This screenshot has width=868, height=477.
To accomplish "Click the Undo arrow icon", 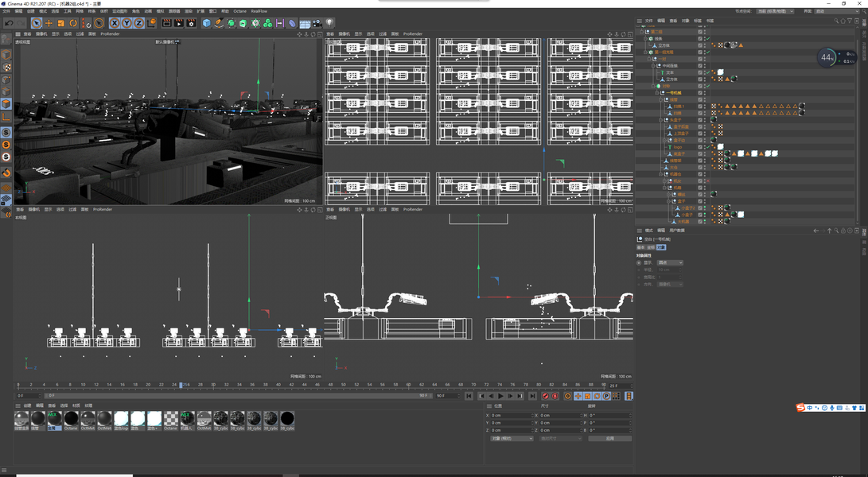I will tap(9, 23).
